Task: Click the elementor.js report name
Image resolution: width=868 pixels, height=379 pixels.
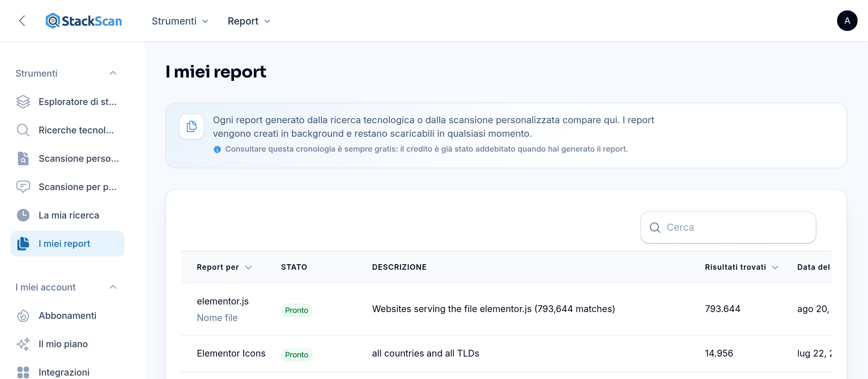Action: point(223,301)
